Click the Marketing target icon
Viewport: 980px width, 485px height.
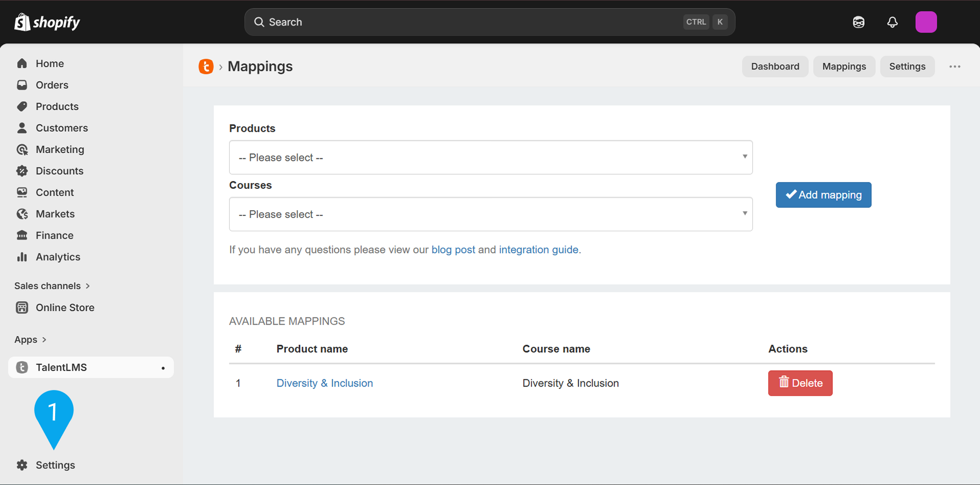coord(22,149)
